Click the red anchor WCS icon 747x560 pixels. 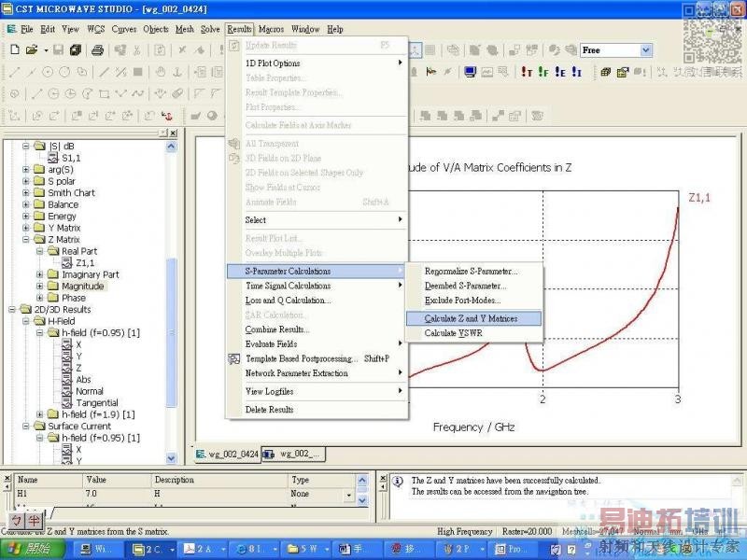point(167,116)
